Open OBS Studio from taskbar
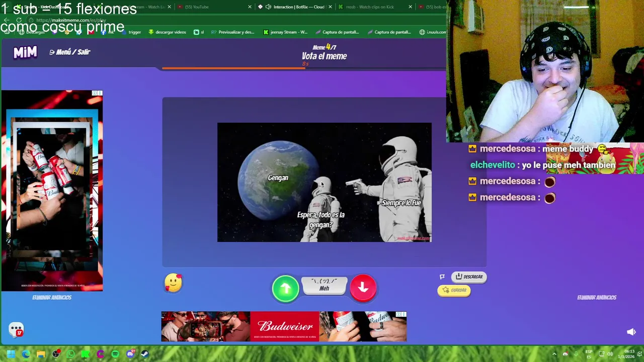This screenshot has height=362, width=644. click(x=56, y=354)
